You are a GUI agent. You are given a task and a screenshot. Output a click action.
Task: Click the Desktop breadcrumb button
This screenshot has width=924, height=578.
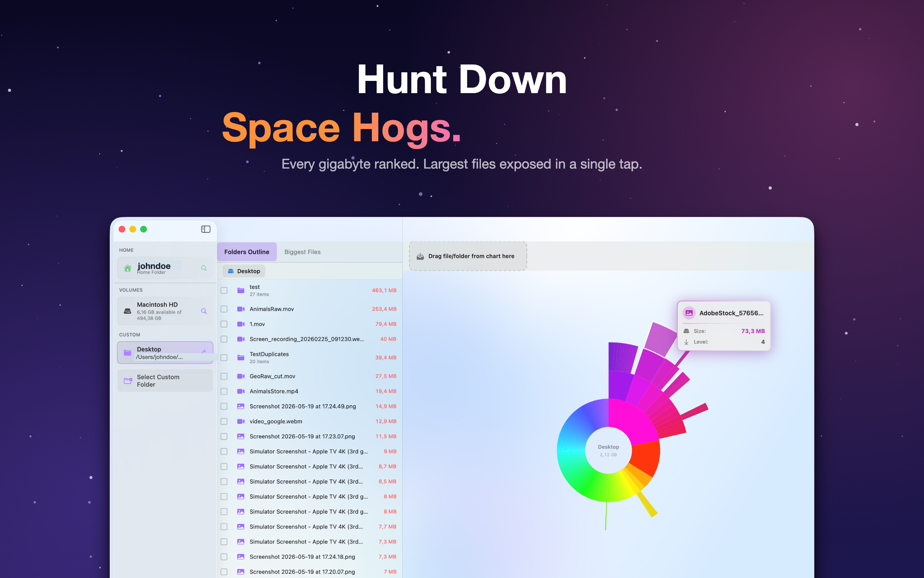click(x=244, y=271)
